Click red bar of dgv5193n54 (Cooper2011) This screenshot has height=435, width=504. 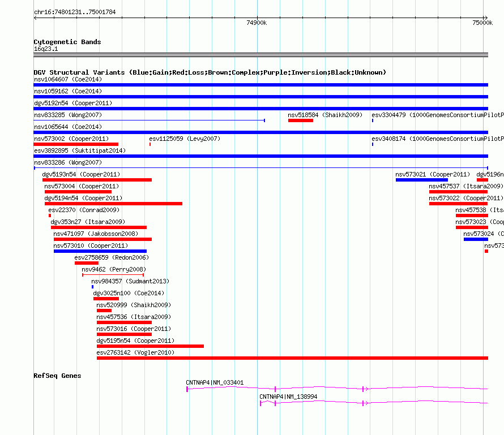click(x=97, y=180)
